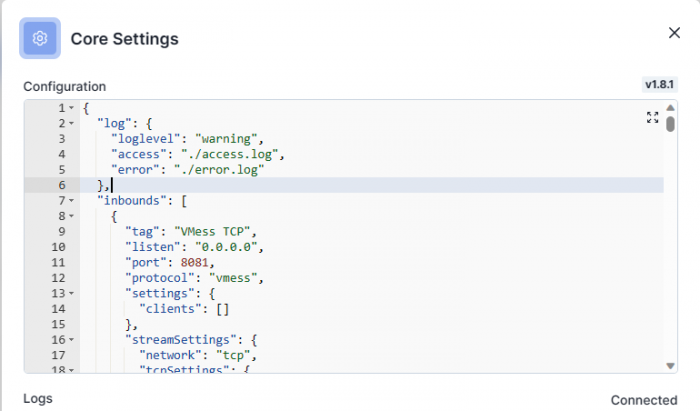Expand the editor to fullscreen
Image resolution: width=700 pixels, height=411 pixels.
[653, 118]
